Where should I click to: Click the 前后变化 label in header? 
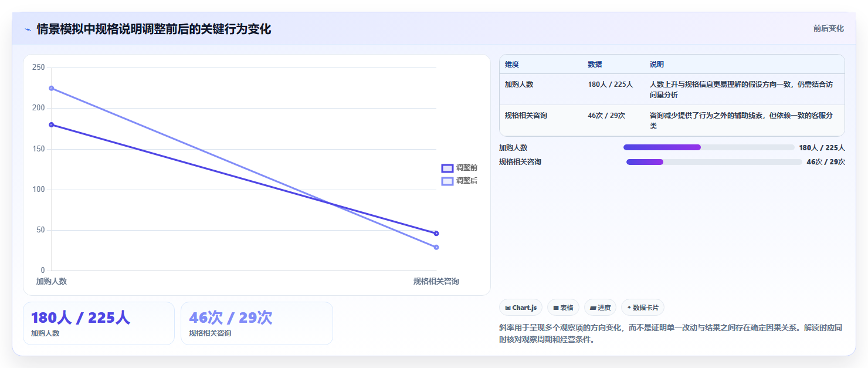point(828,28)
